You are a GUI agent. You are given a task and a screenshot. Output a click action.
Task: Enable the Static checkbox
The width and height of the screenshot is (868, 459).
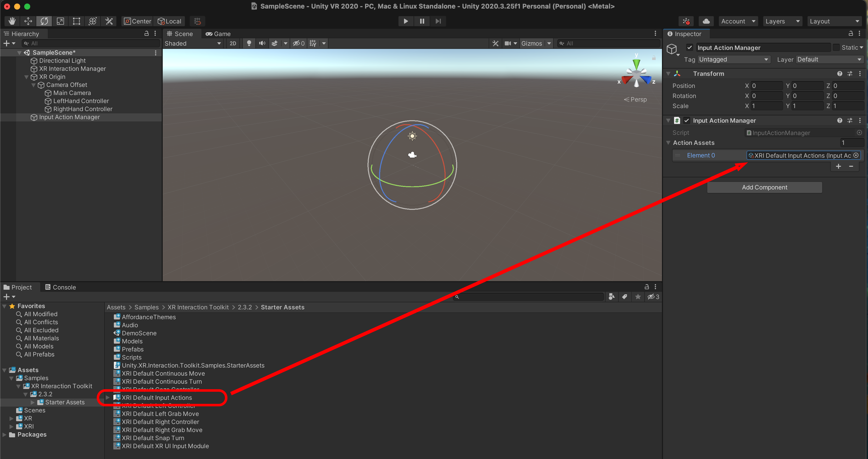836,48
